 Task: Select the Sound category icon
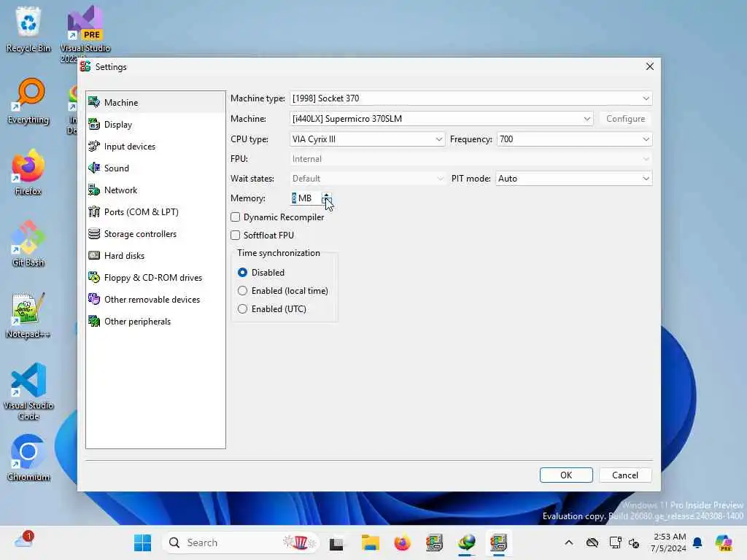94,168
